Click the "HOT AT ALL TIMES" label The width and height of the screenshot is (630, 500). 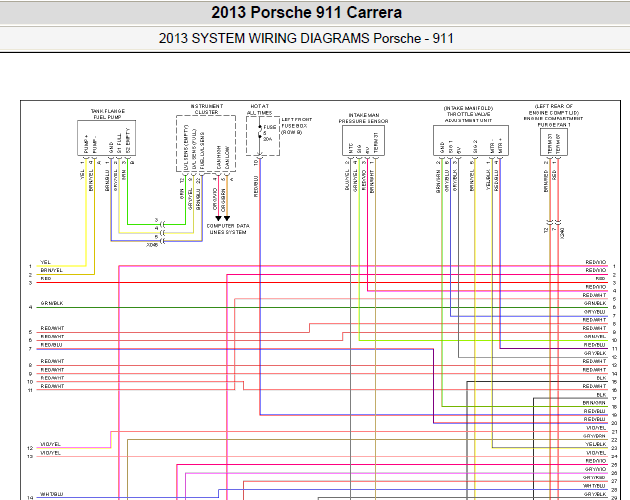click(259, 110)
